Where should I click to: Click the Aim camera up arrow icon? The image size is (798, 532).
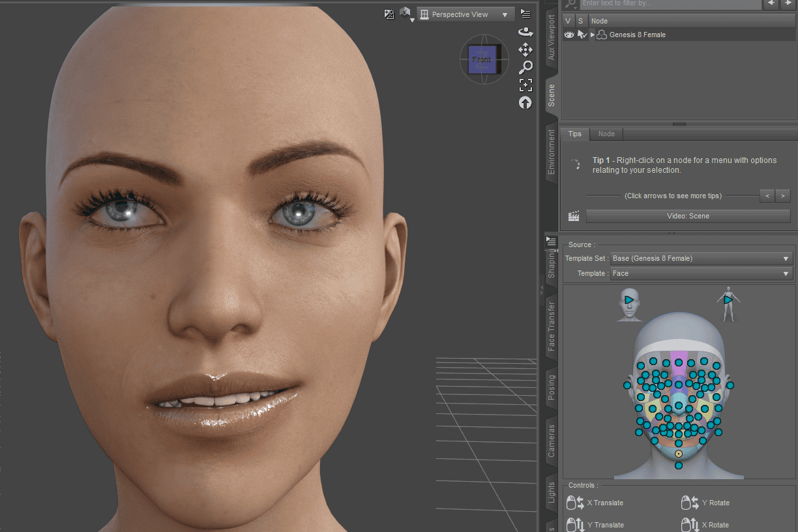525,102
